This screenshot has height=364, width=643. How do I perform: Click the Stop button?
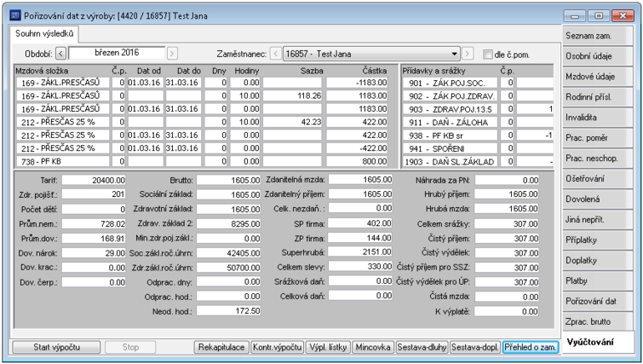point(130,347)
